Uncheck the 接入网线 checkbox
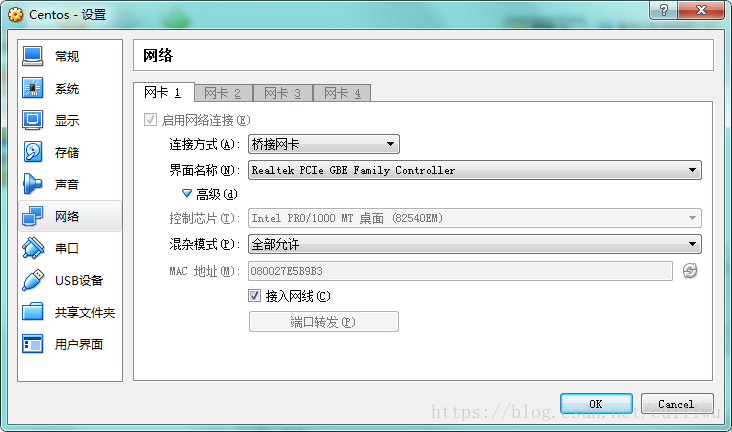 click(x=254, y=296)
